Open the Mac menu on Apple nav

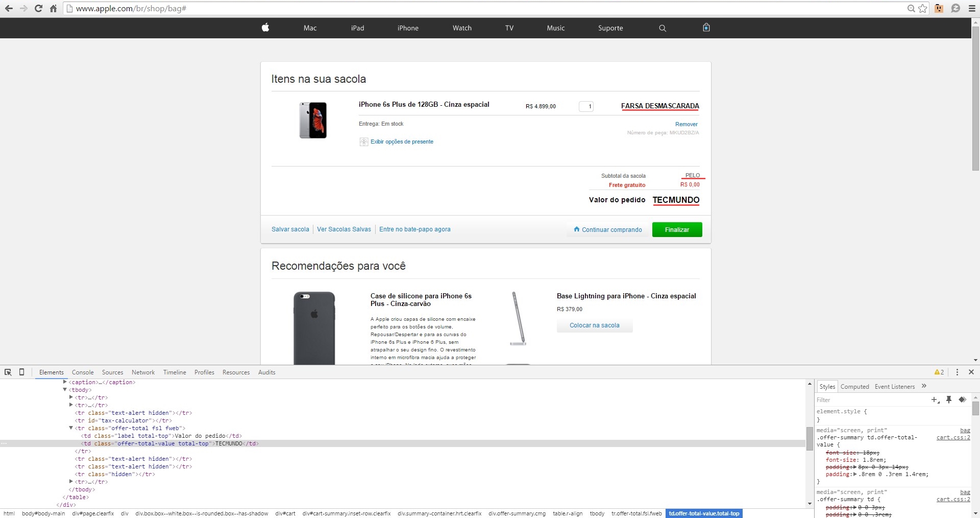coord(310,28)
